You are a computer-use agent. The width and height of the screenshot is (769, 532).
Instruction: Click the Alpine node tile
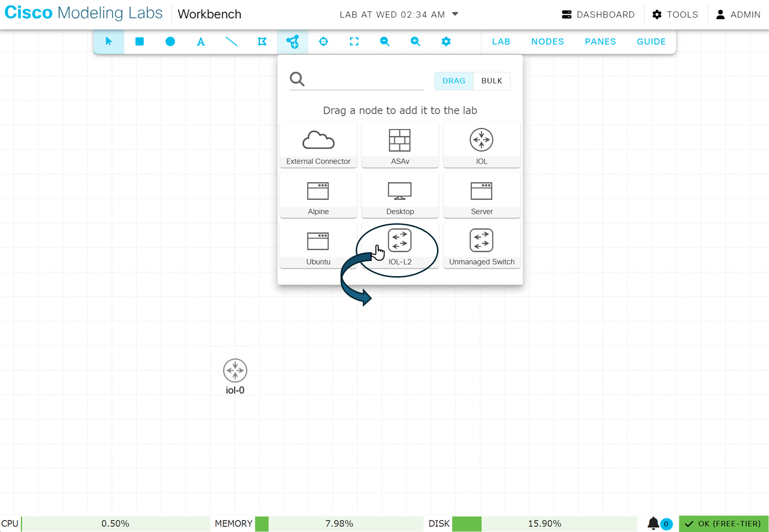click(x=318, y=195)
